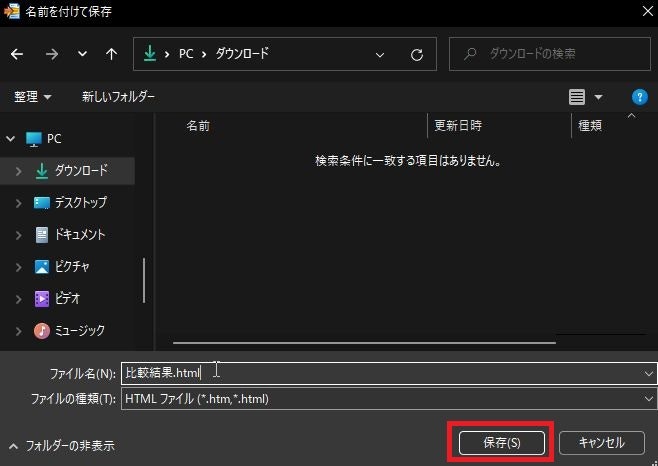Open the view options dropdown arrow

pos(598,97)
